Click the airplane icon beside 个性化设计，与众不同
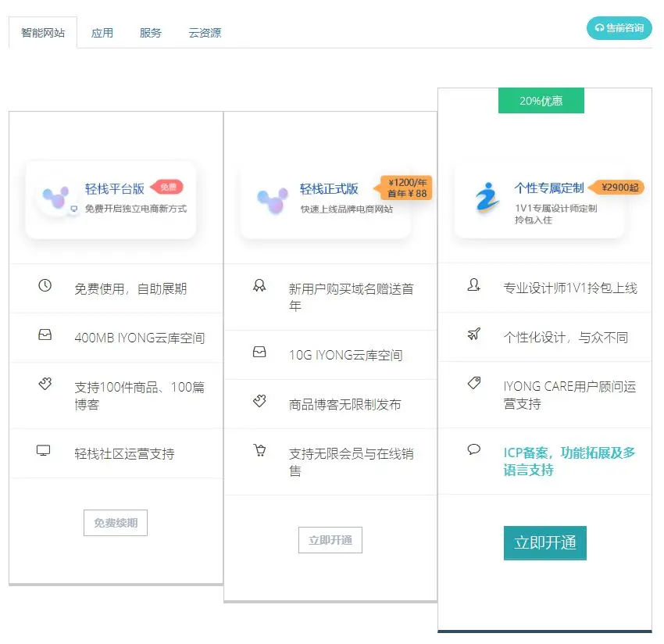Viewport: 664px width, 644px height. tap(473, 335)
